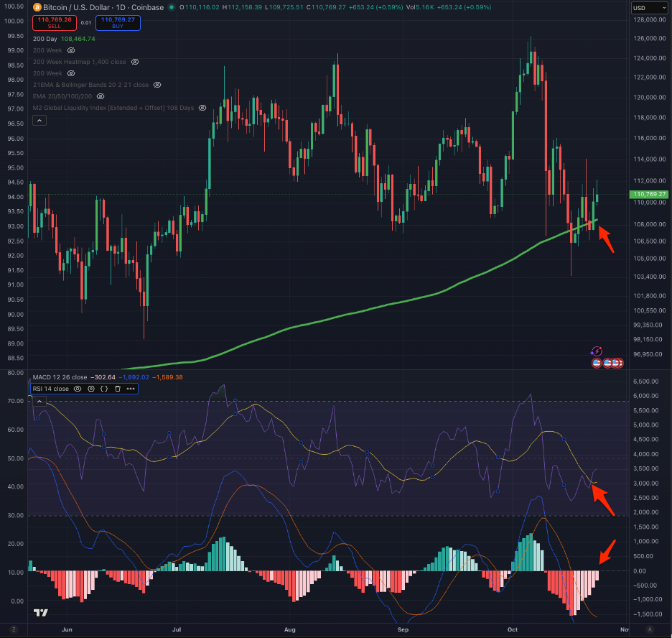Click the 200 Day value 108,464.74
Screen dimensions: 672x638
[78, 39]
